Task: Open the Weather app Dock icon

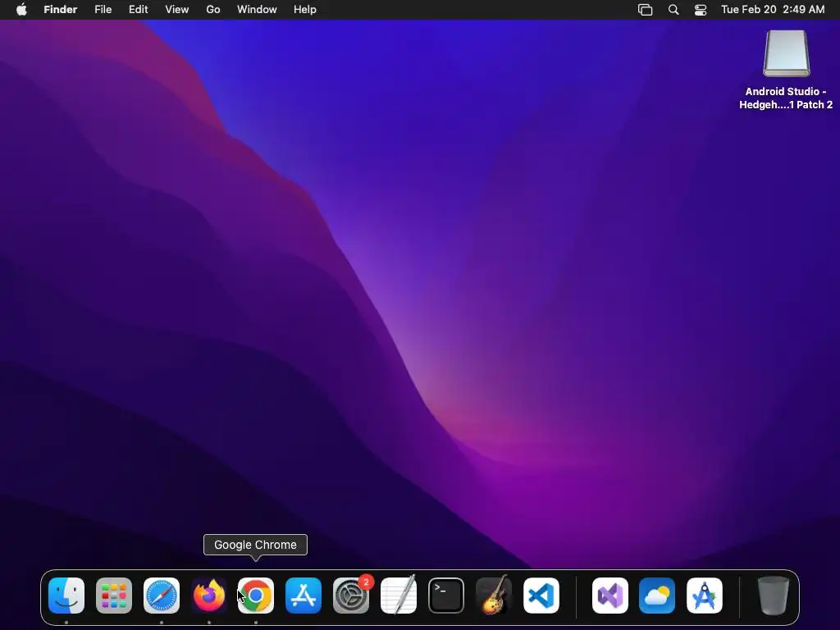Action: (657, 596)
